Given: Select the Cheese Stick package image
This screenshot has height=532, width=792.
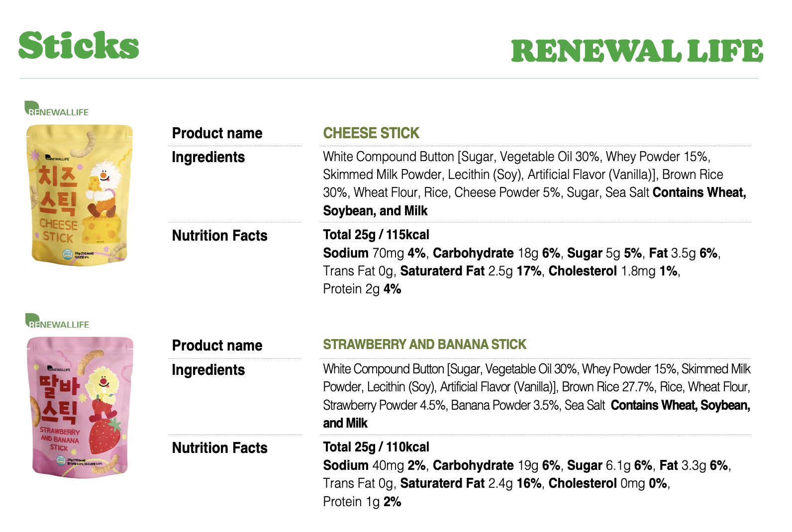Looking at the screenshot, I should pyautogui.click(x=80, y=195).
